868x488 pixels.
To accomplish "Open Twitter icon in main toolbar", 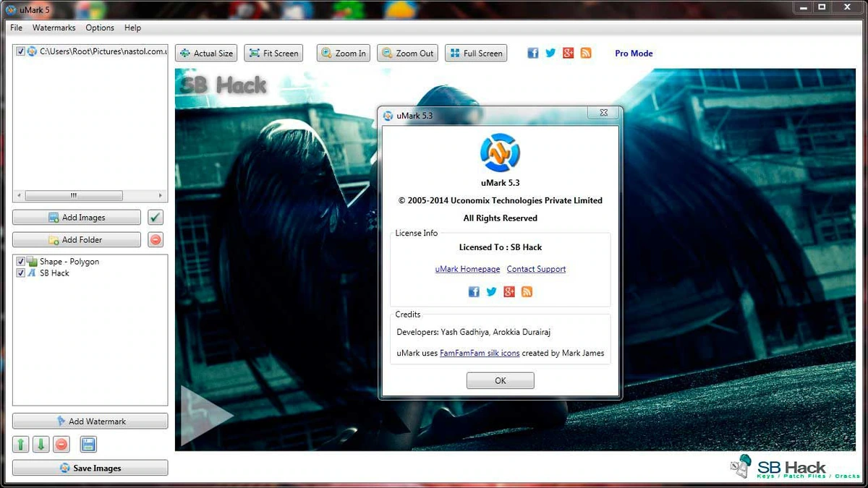I will pos(550,53).
